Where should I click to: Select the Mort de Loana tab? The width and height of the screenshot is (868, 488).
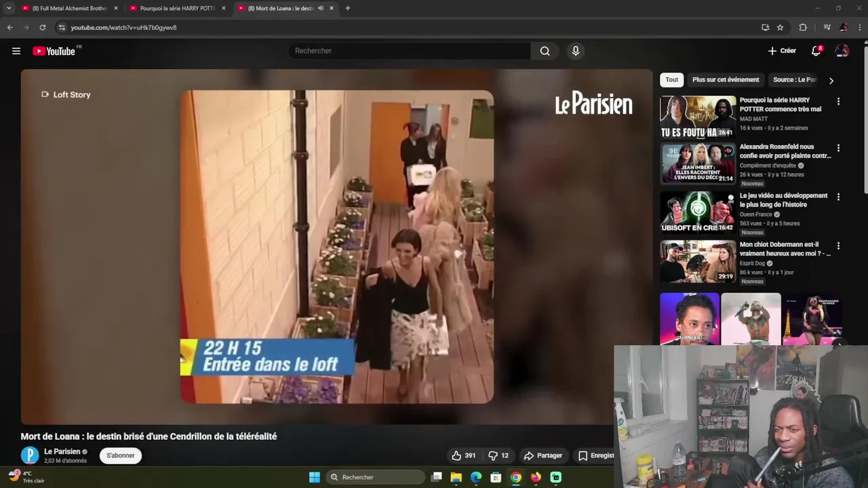(279, 8)
